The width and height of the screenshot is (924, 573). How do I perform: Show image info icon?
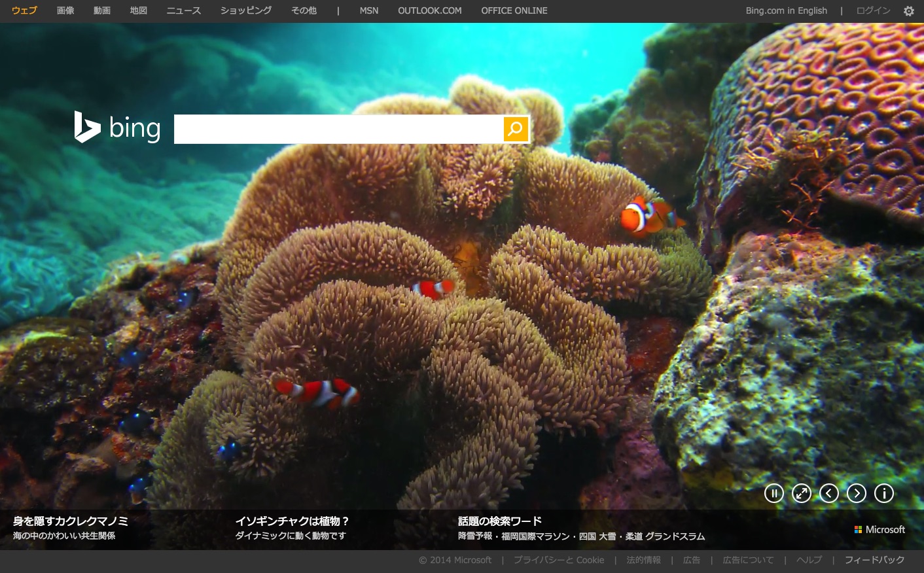pyautogui.click(x=883, y=493)
